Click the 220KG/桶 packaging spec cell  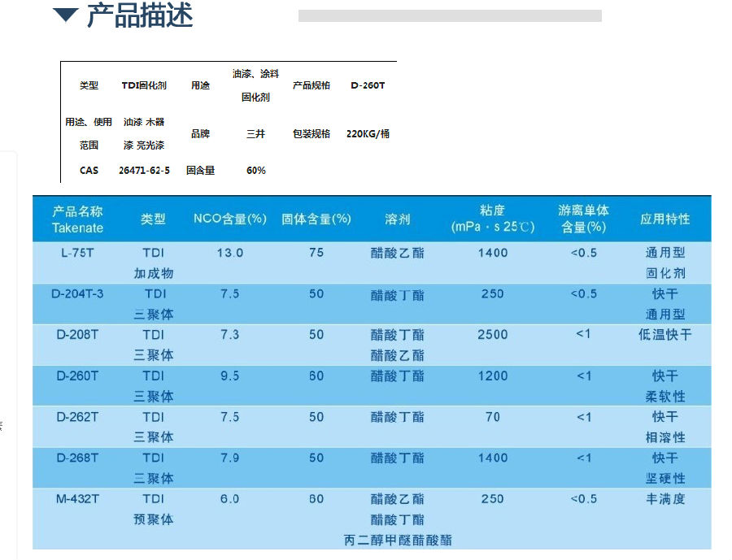point(368,133)
